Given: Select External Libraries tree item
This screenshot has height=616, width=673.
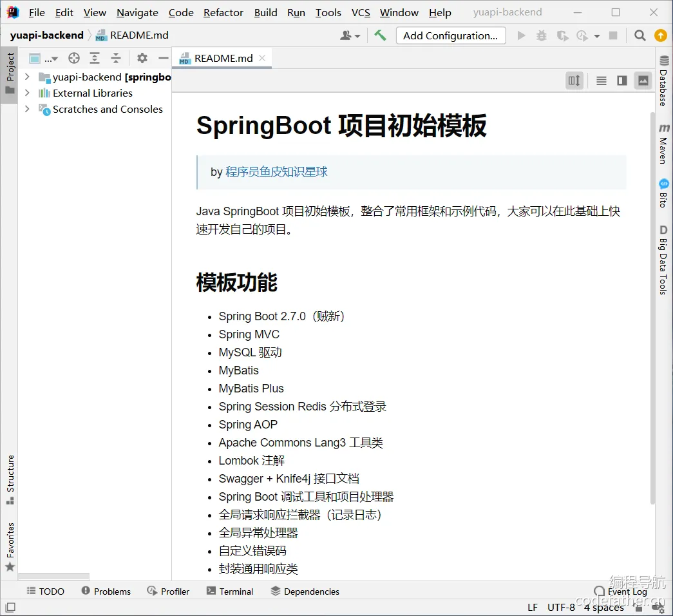Looking at the screenshot, I should [86, 93].
